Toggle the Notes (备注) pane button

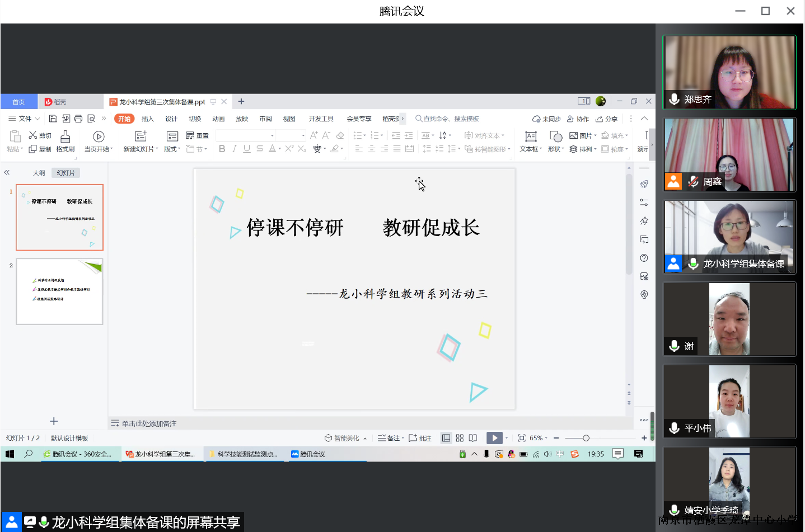pyautogui.click(x=391, y=438)
